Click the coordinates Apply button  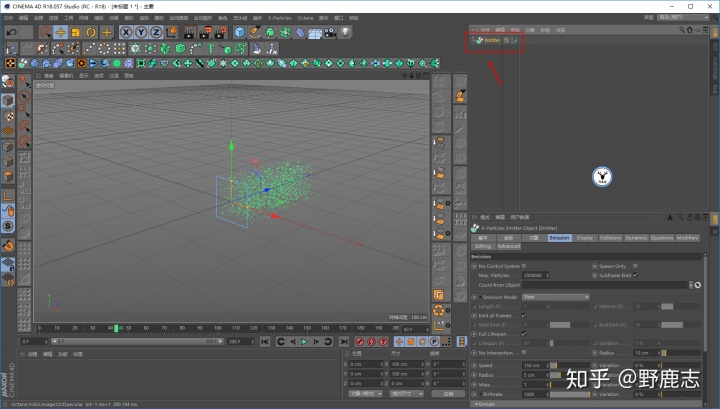pyautogui.click(x=448, y=394)
